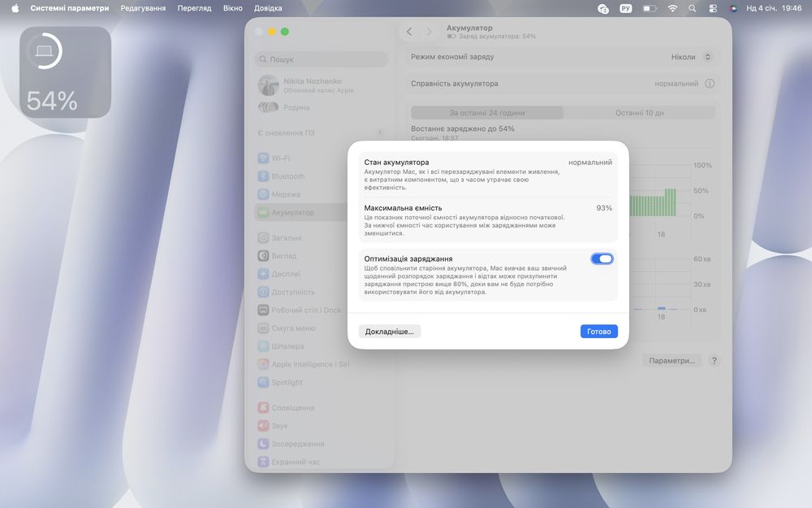Click the Siri icon in menu bar

click(732, 8)
